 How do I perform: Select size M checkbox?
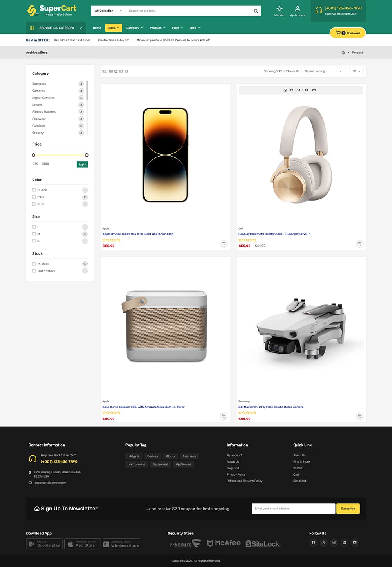(34, 234)
